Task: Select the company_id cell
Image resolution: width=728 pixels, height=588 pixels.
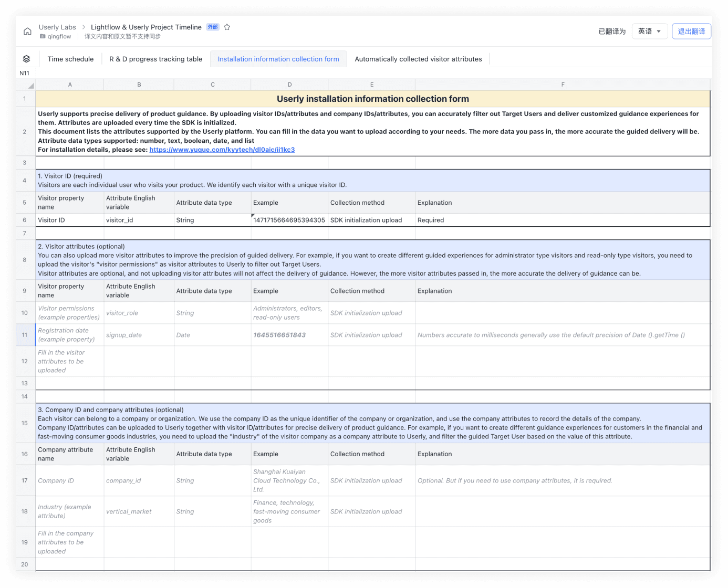Action: click(x=139, y=480)
